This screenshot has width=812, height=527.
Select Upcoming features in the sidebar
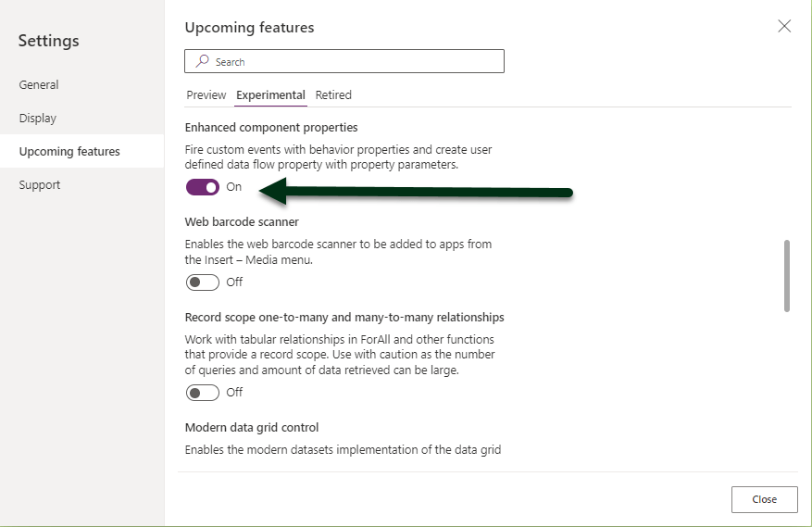(69, 152)
